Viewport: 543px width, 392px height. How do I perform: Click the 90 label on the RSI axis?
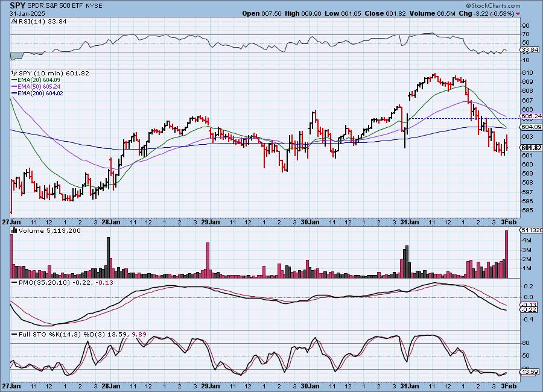point(526,25)
